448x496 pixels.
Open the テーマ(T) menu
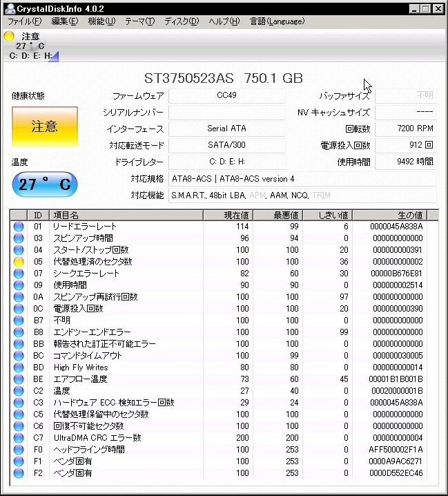click(139, 21)
